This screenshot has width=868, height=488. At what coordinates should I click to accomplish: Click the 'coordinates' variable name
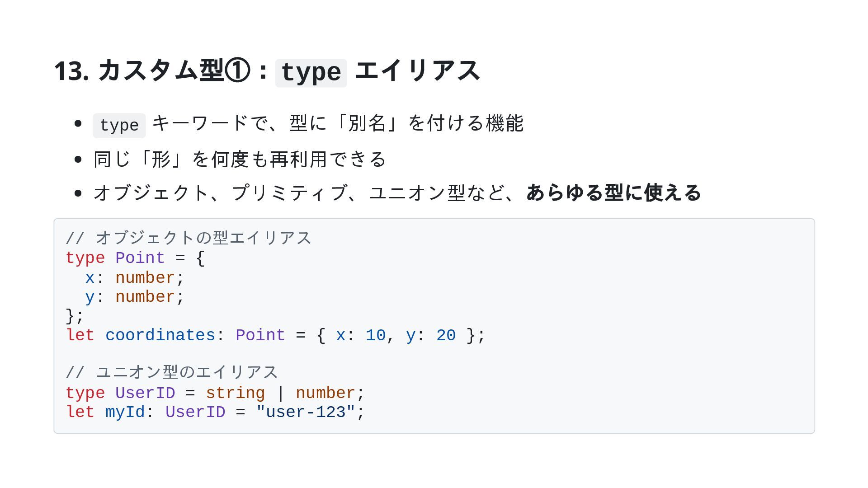(x=160, y=335)
